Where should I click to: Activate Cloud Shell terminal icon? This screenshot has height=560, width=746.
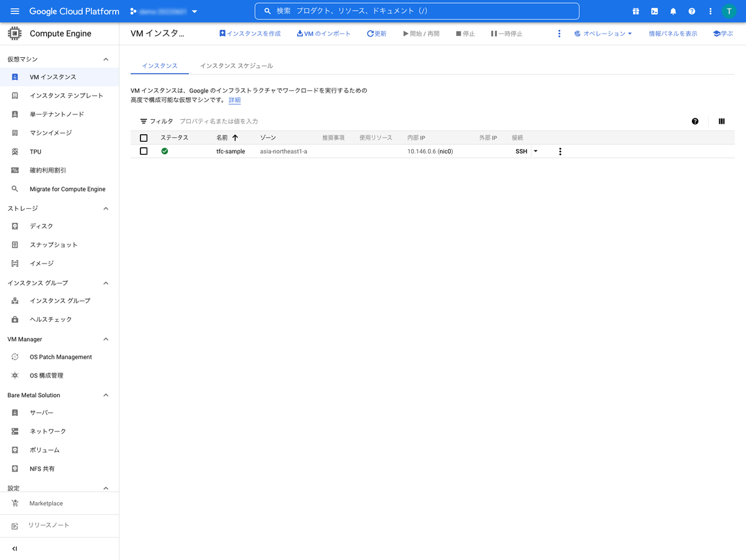pos(654,11)
